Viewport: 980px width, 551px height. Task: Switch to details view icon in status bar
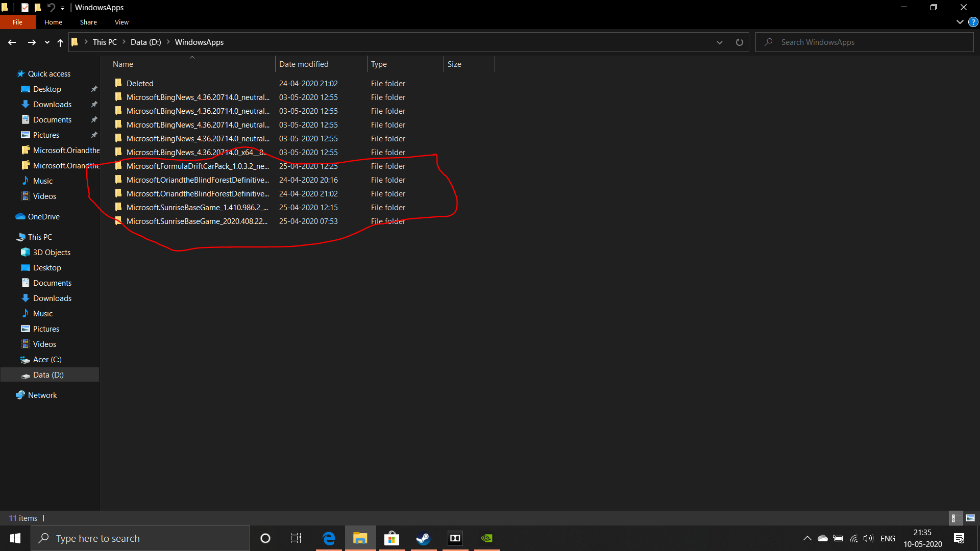955,518
